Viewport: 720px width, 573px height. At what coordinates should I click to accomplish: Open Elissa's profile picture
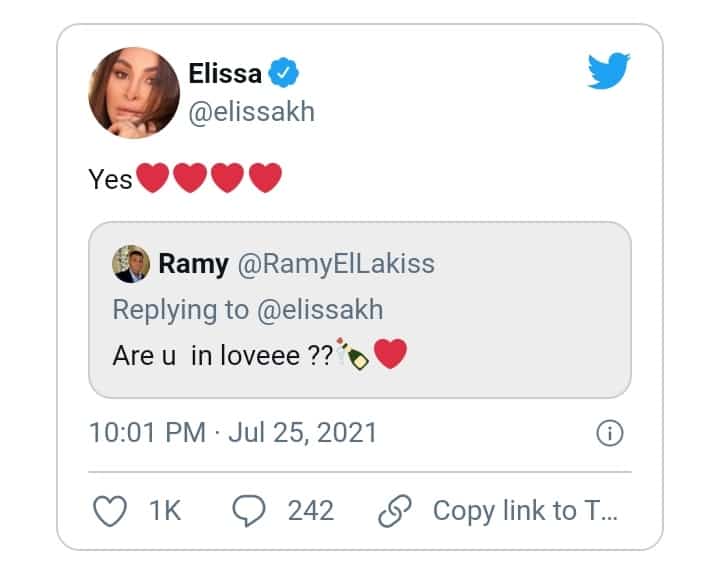[x=134, y=93]
